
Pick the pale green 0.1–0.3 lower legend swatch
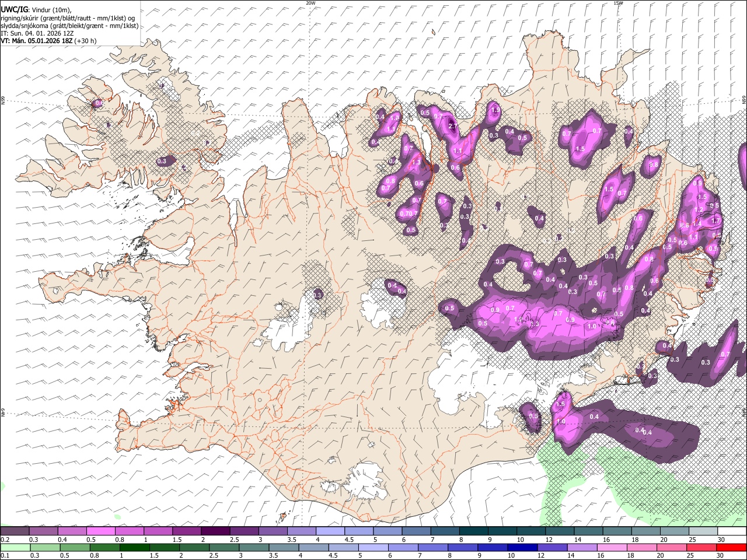coord(15,548)
